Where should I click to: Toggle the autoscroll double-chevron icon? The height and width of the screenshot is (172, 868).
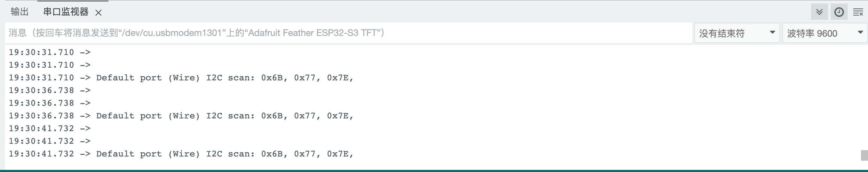click(819, 12)
